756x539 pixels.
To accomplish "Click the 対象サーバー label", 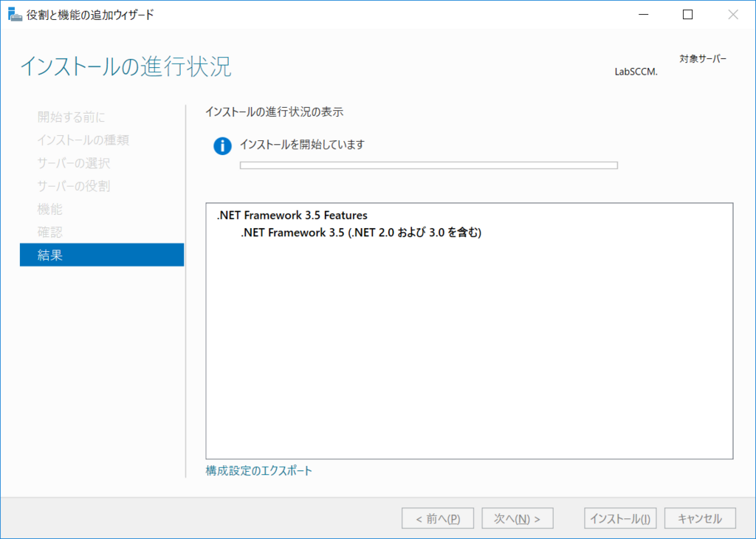I will pyautogui.click(x=703, y=59).
